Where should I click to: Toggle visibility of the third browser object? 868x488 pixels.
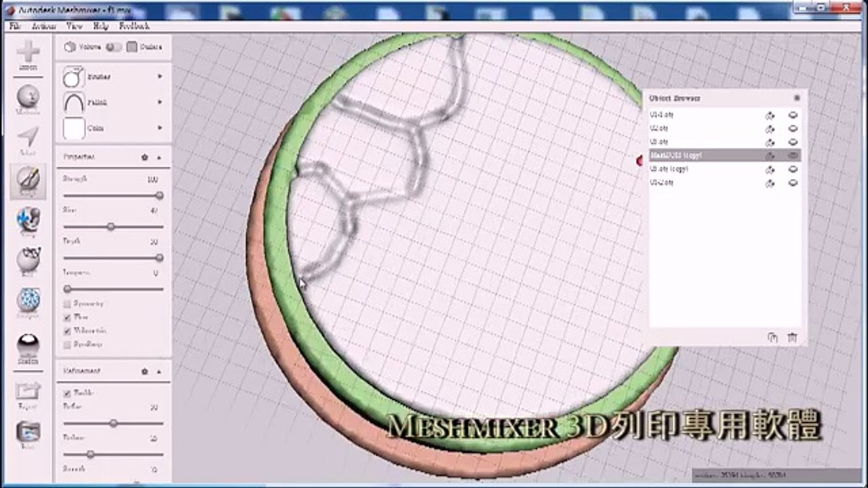pos(793,142)
